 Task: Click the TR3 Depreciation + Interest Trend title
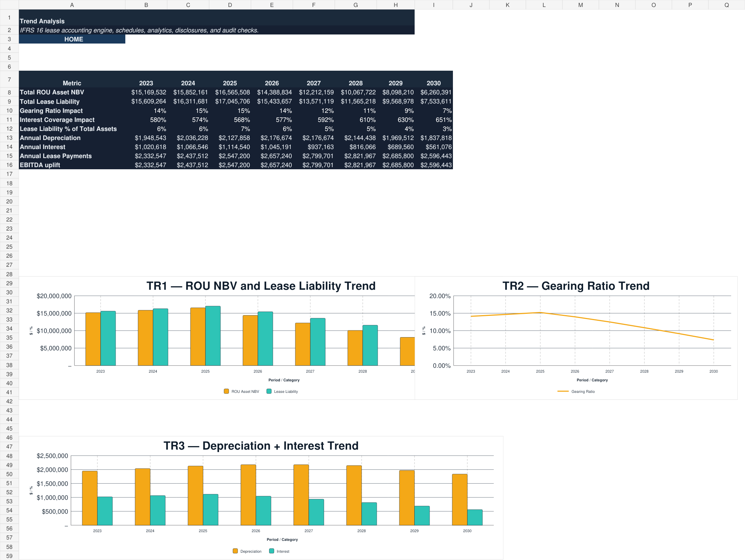pyautogui.click(x=261, y=446)
